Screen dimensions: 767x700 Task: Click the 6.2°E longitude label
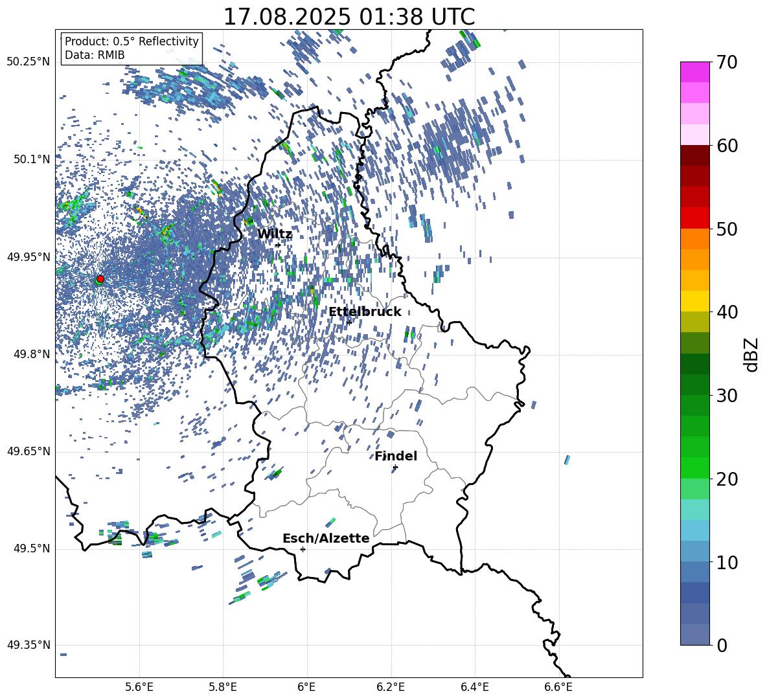391,687
